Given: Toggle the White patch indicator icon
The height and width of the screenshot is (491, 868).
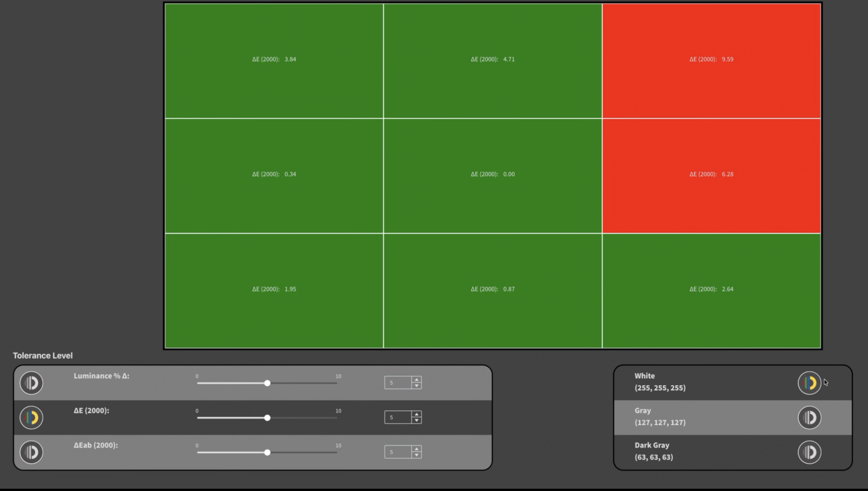Looking at the screenshot, I should point(809,383).
